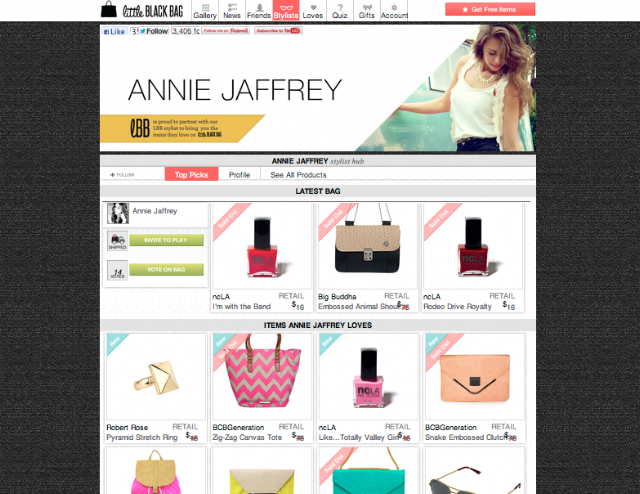
Task: Open the Quiz question mark item
Action: pyautogui.click(x=340, y=10)
